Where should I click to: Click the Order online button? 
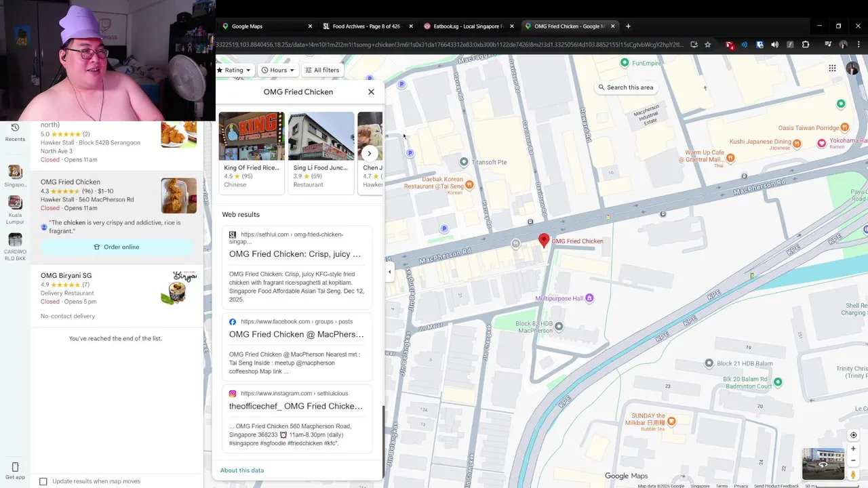point(116,247)
